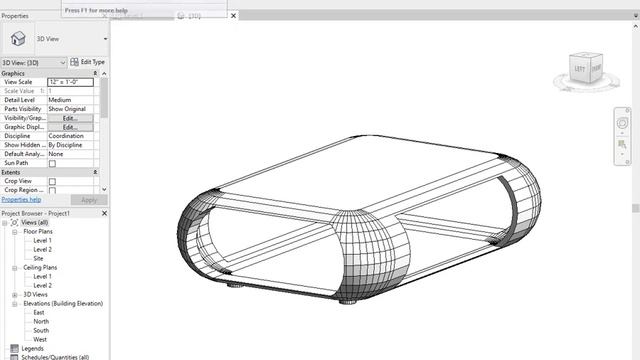Image resolution: width=640 pixels, height=360 pixels.
Task: Click the ViewCube LEFT face
Action: 579,69
